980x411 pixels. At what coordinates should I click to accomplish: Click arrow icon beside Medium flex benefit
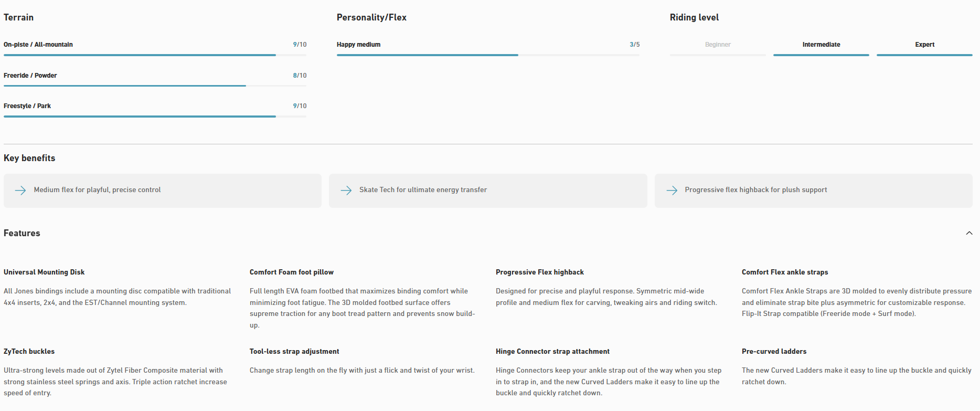click(20, 191)
